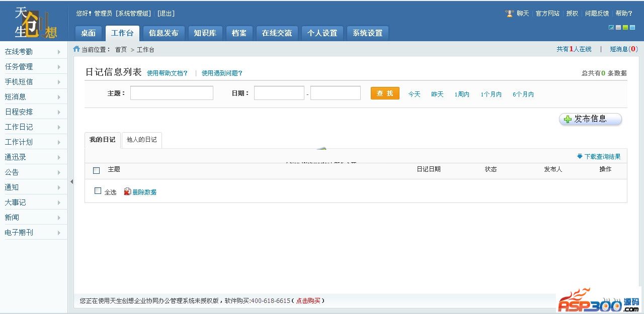
Task: Open the 问题反馈 link
Action: tap(597, 14)
